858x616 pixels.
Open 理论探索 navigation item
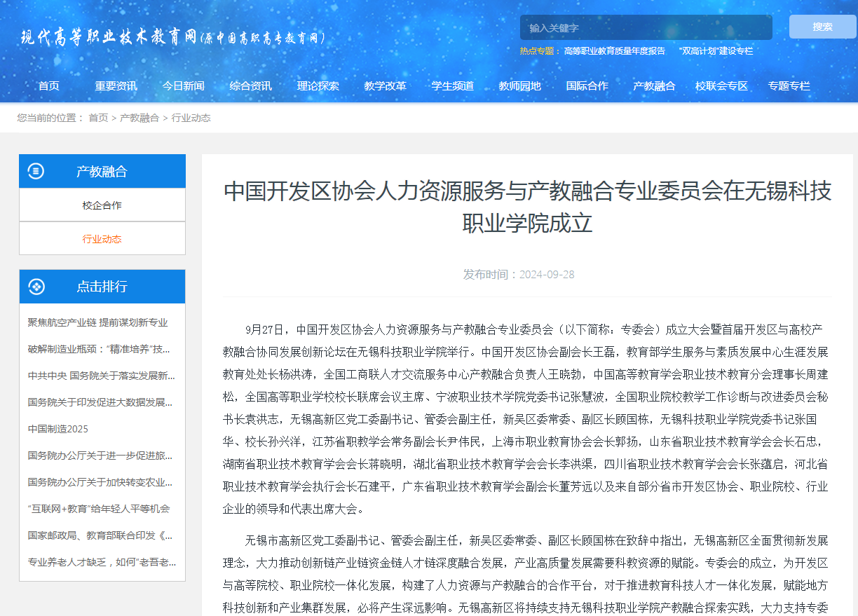click(x=318, y=86)
